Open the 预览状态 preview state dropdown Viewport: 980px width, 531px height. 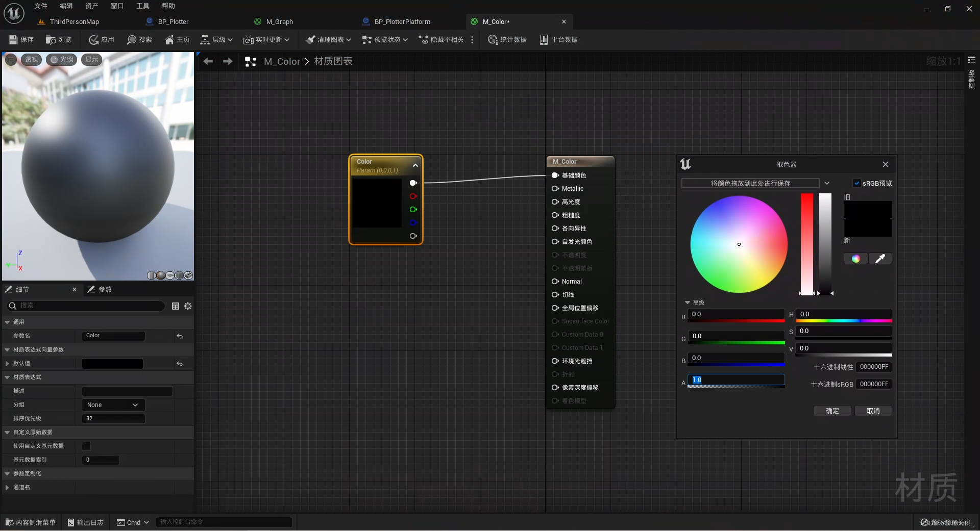[385, 39]
